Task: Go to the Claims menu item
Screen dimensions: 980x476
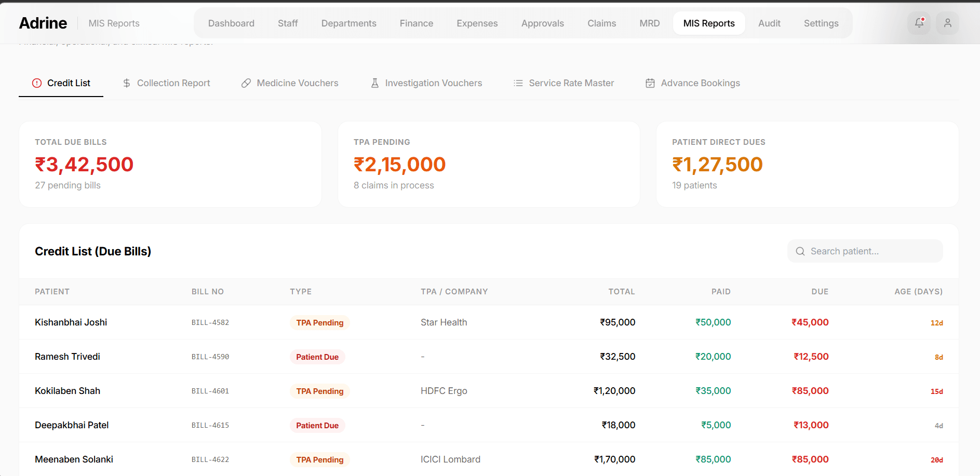Action: pos(601,23)
